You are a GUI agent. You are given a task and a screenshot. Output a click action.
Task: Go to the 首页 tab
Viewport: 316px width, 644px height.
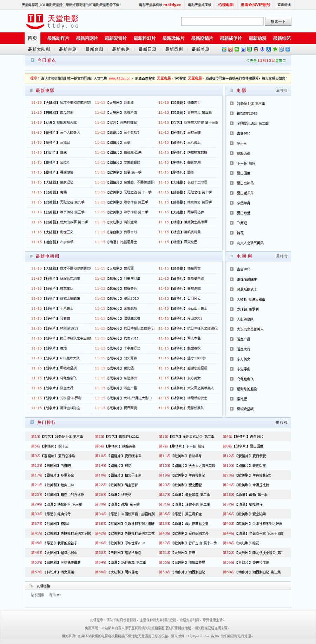(x=32, y=38)
